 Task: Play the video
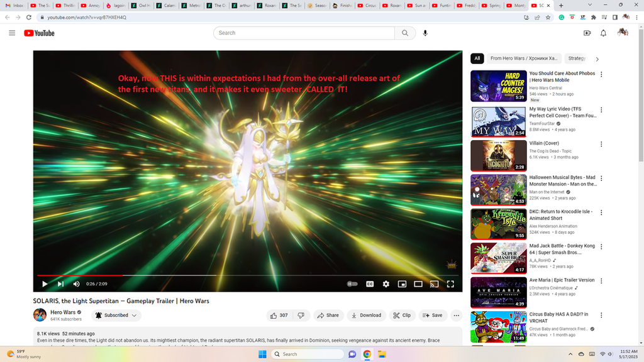(x=45, y=283)
